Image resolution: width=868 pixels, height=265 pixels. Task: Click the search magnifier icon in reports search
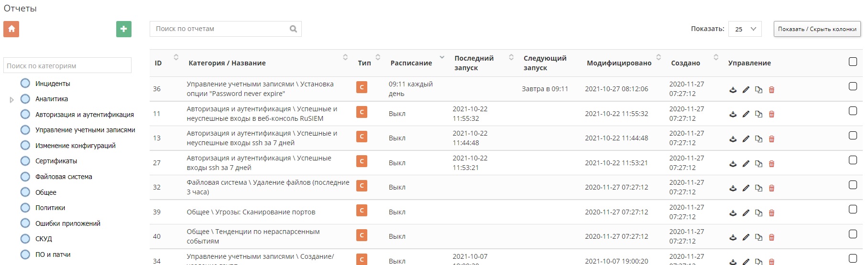click(293, 29)
